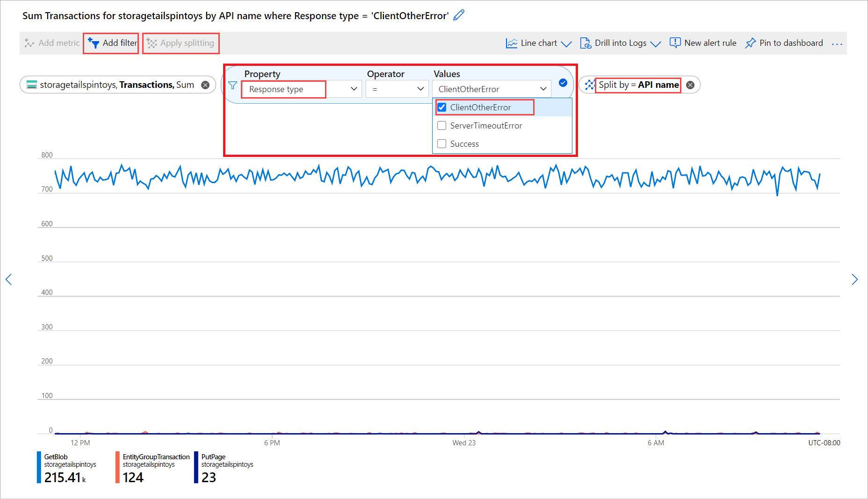Click the Add metric button

52,43
